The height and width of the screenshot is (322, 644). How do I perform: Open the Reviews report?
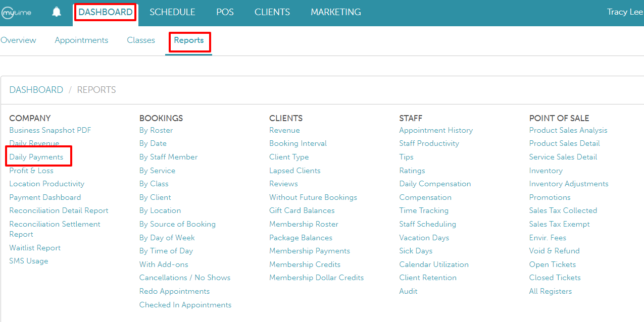[283, 184]
